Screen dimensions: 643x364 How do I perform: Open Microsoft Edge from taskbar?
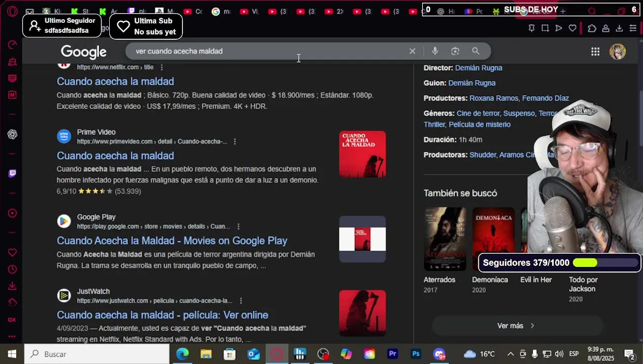(x=182, y=354)
